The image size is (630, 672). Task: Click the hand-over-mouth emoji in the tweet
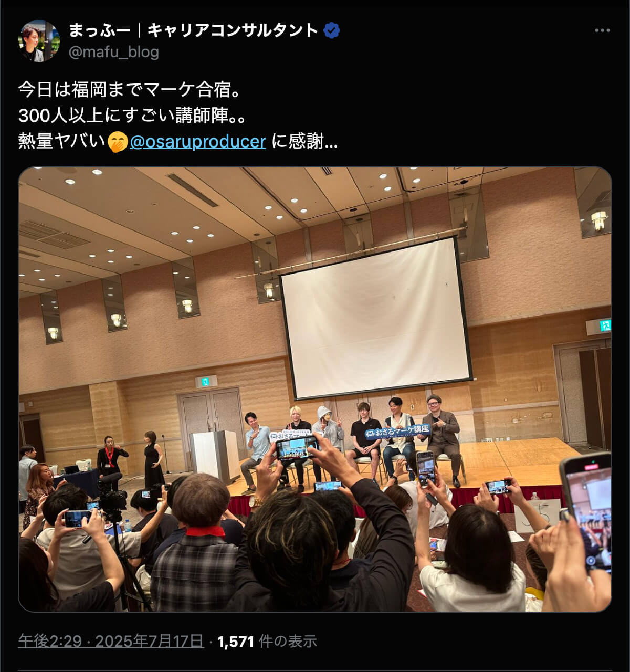tap(118, 142)
